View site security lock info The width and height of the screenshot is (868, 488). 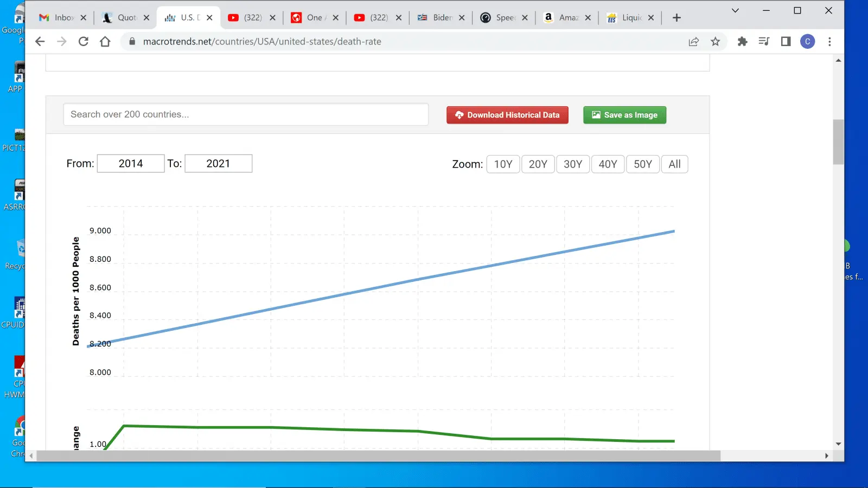[x=132, y=42]
